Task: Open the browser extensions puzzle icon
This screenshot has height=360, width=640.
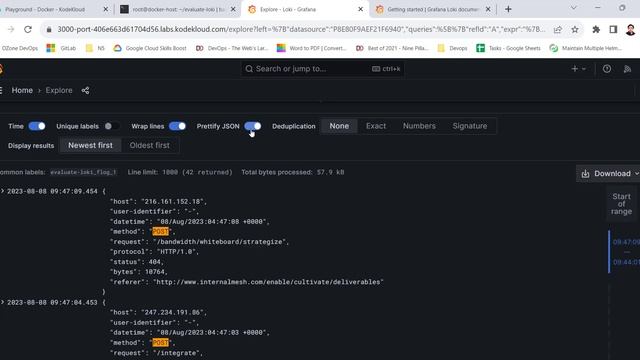Action: pos(596,29)
